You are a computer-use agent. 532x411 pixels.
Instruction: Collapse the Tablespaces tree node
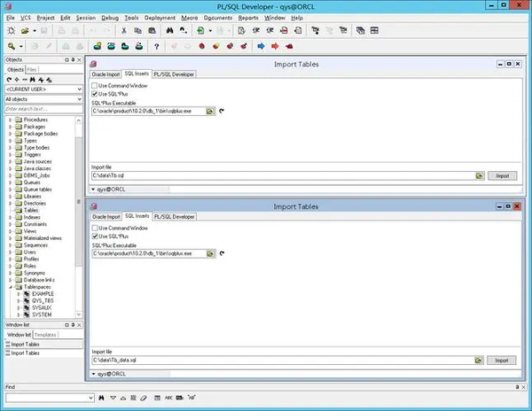[10, 287]
